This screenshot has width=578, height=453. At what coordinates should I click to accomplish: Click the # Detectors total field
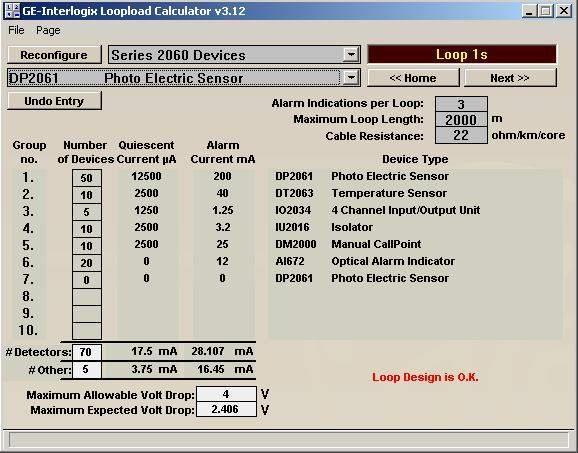[87, 352]
